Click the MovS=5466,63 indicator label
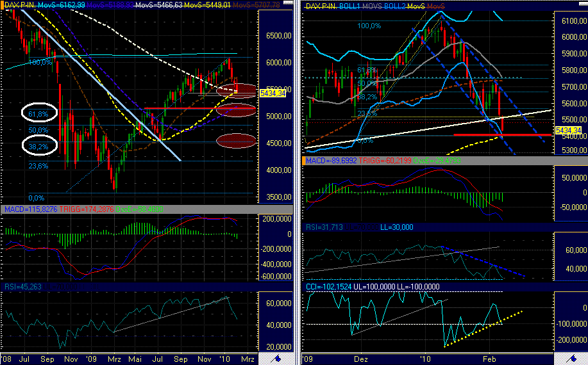The width and height of the screenshot is (588, 365). (159, 5)
